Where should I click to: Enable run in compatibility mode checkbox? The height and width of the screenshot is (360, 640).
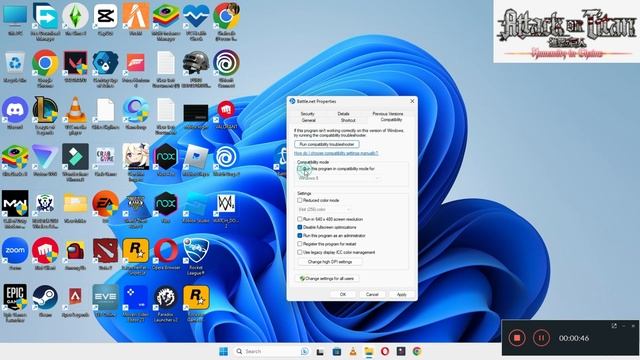tap(300, 169)
